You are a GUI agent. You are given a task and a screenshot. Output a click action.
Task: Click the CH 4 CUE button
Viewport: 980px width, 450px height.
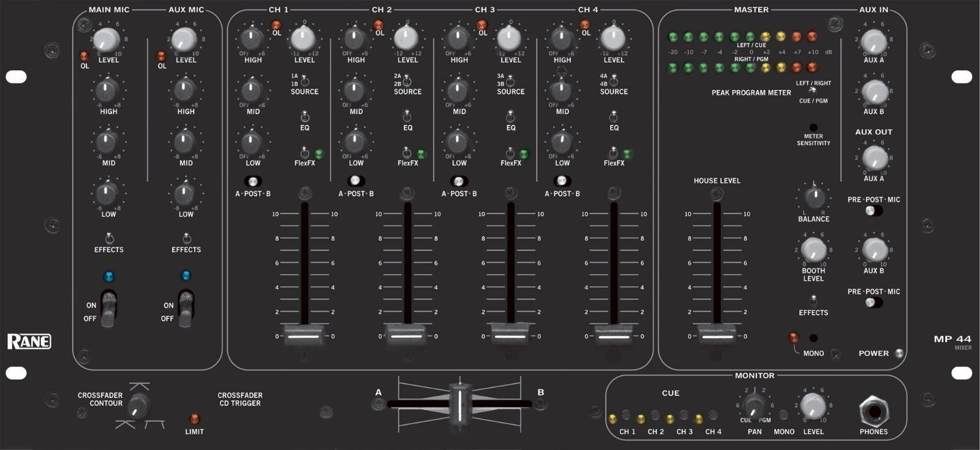(x=713, y=416)
